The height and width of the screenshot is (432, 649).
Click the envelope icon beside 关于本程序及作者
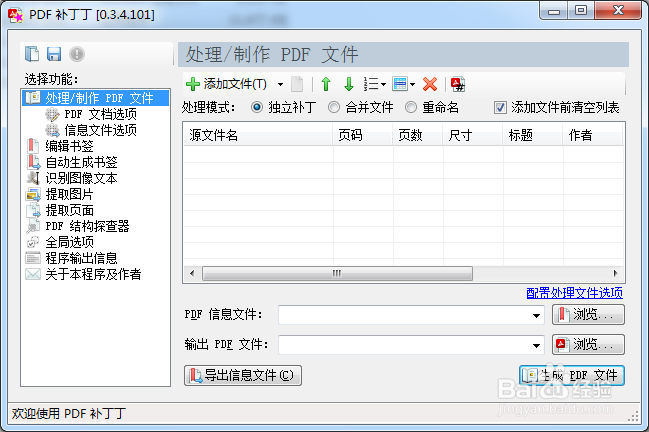(33, 274)
